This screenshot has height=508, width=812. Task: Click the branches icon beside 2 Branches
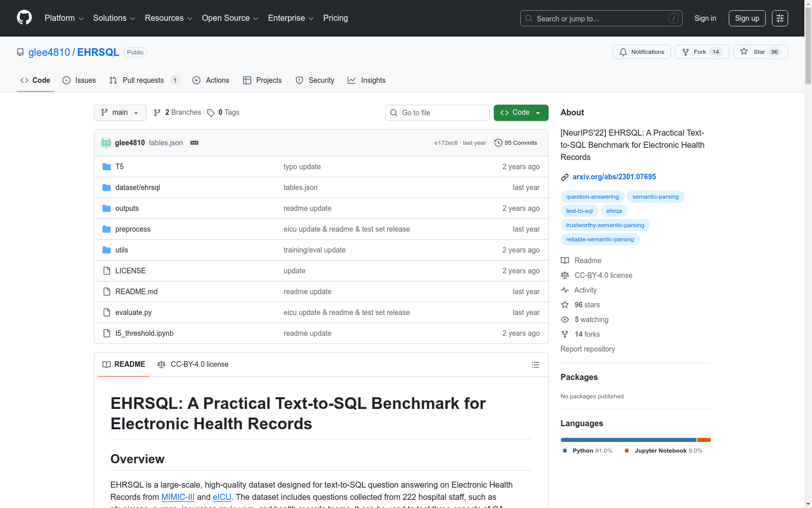[x=157, y=113]
